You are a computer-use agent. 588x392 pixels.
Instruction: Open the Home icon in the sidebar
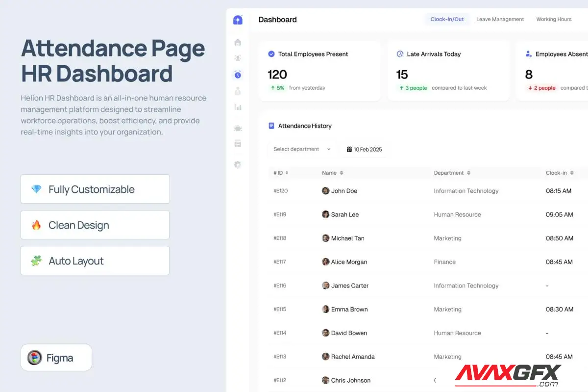[238, 42]
